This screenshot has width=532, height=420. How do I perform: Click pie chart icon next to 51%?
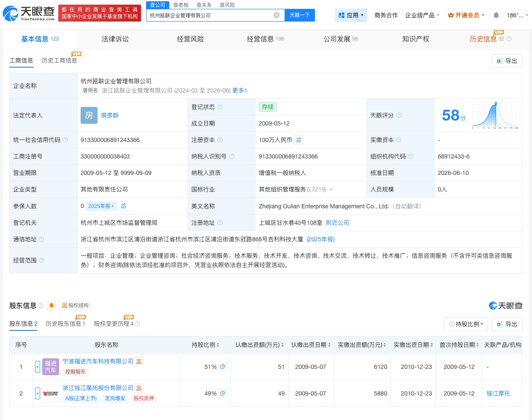223,367
